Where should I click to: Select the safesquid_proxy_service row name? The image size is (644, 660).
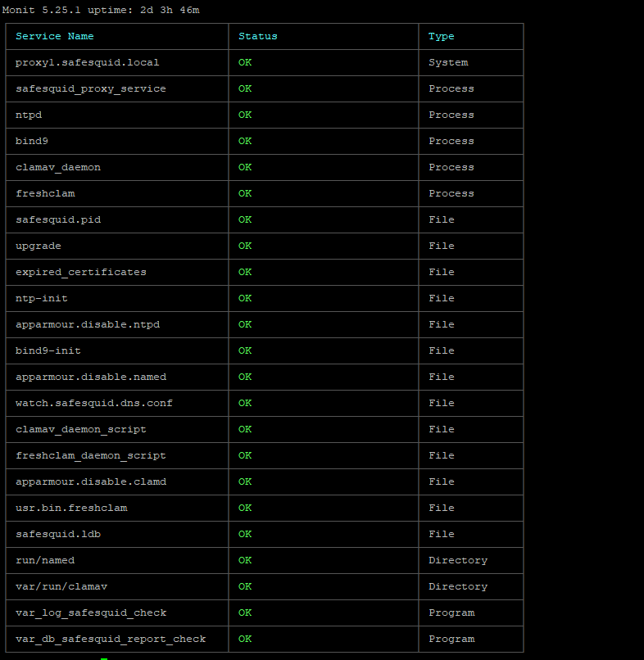91,88
